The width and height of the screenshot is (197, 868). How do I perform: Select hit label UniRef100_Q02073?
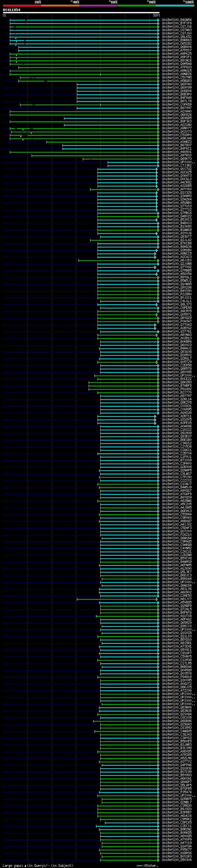click(177, 132)
